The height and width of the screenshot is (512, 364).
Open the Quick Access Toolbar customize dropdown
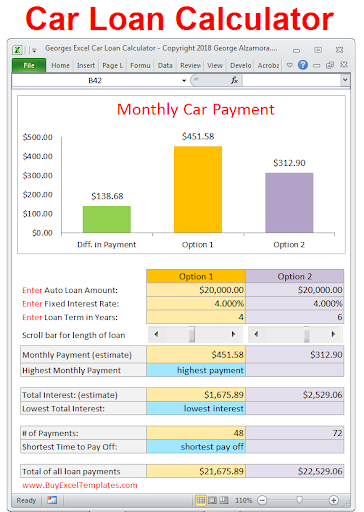click(x=34, y=50)
